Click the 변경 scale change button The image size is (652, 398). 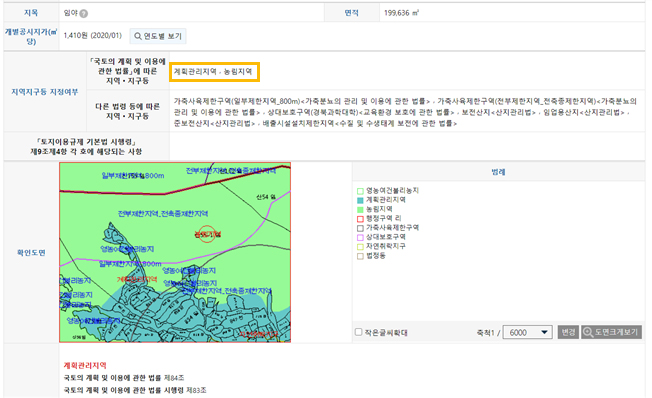pos(568,332)
